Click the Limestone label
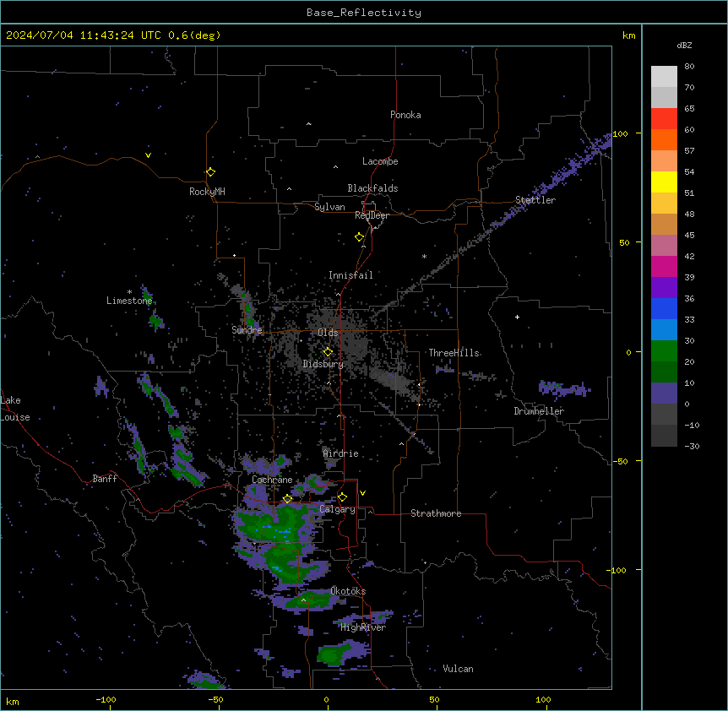728x711 pixels. click(x=129, y=301)
